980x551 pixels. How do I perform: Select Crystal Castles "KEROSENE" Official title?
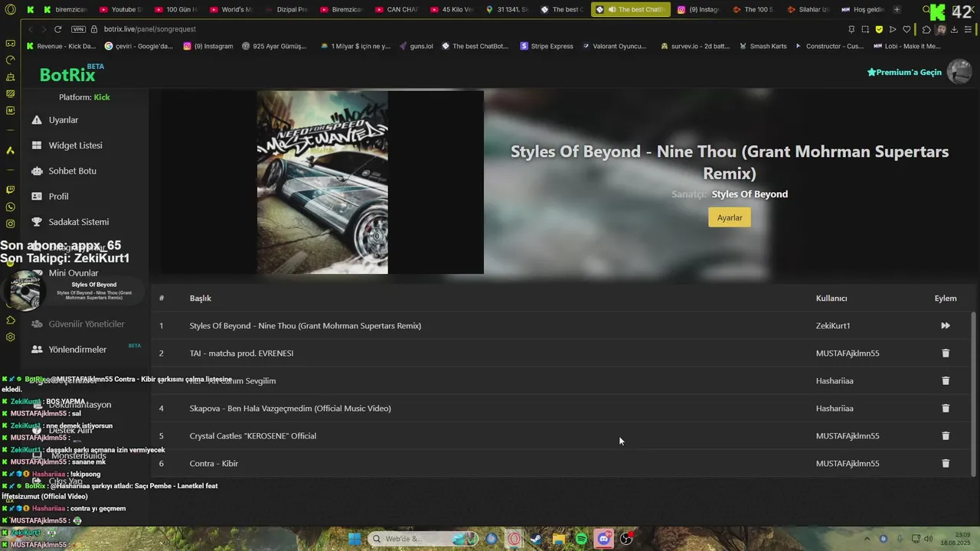[x=253, y=436]
